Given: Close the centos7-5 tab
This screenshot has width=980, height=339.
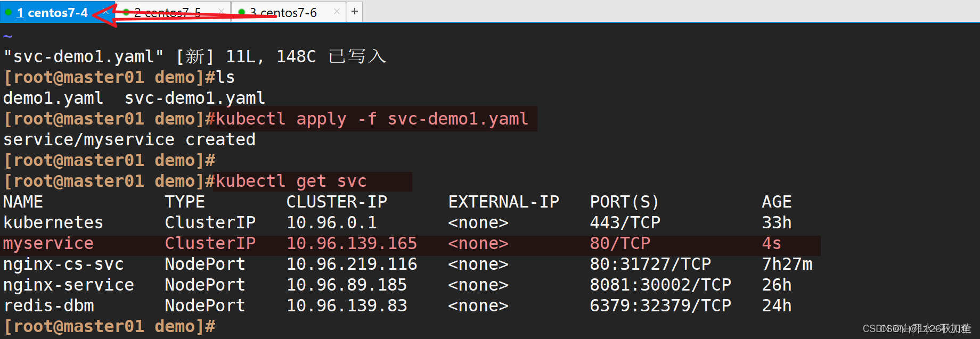Looking at the screenshot, I should 221,11.
